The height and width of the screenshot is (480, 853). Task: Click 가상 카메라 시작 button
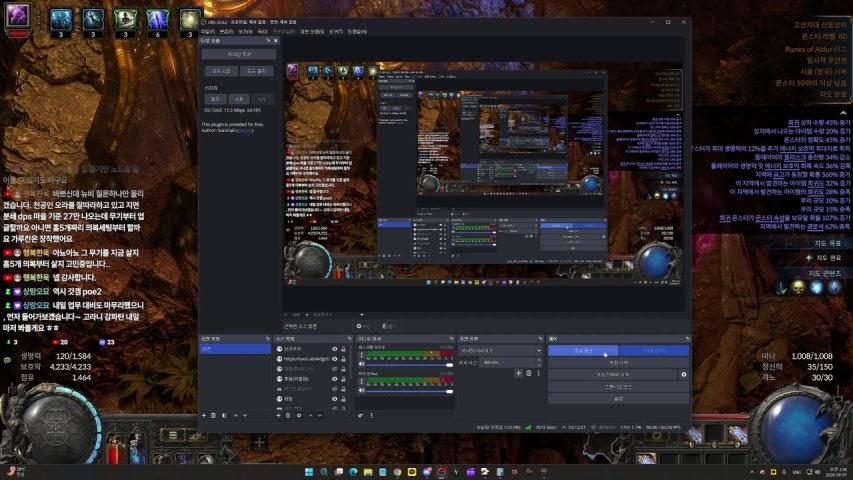[x=612, y=374]
